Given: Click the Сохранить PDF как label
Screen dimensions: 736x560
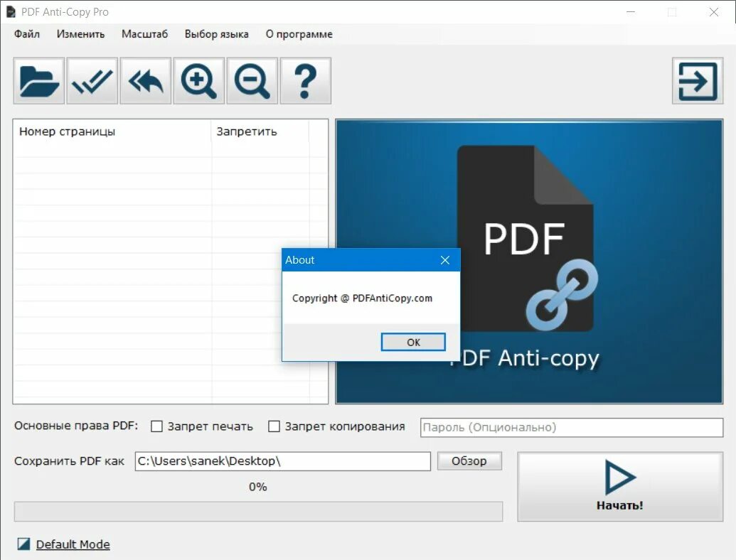Looking at the screenshot, I should pos(69,461).
